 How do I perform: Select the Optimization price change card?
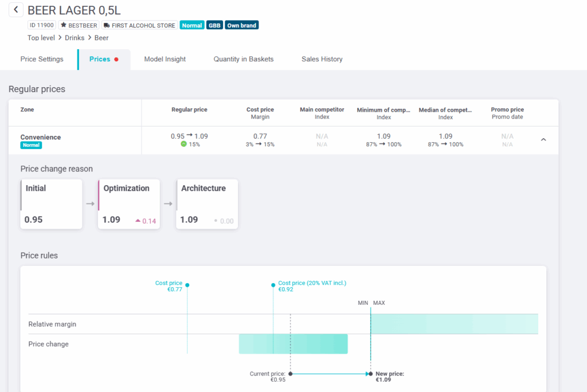click(x=129, y=204)
